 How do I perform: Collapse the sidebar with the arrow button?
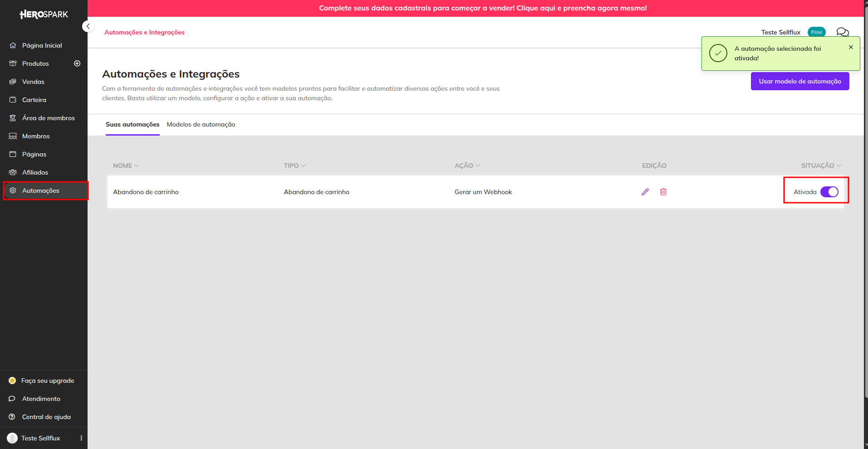[88, 26]
